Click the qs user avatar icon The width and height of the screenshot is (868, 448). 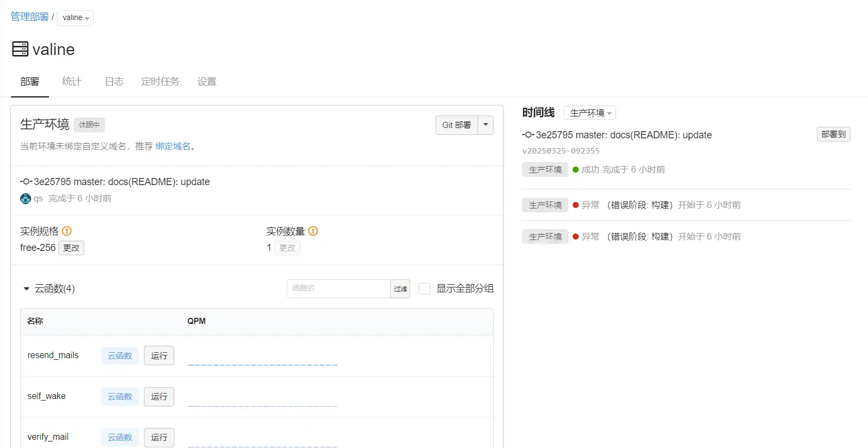click(x=26, y=199)
